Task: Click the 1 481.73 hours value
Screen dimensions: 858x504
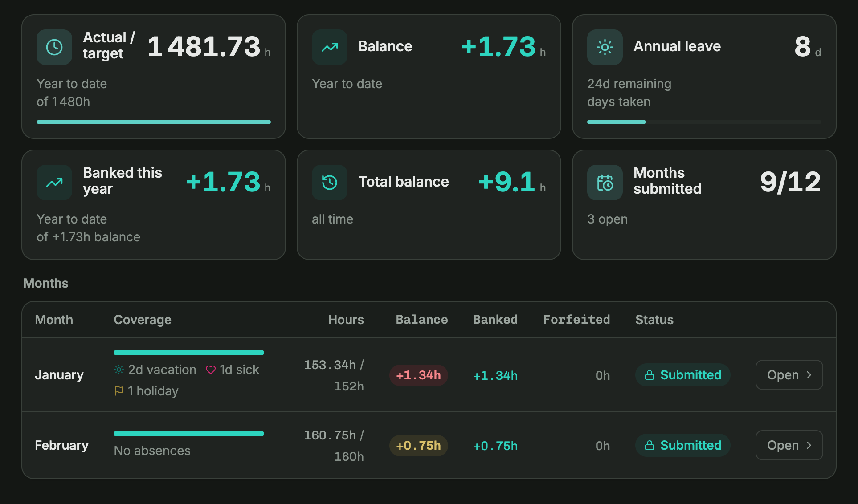Action: pos(204,46)
